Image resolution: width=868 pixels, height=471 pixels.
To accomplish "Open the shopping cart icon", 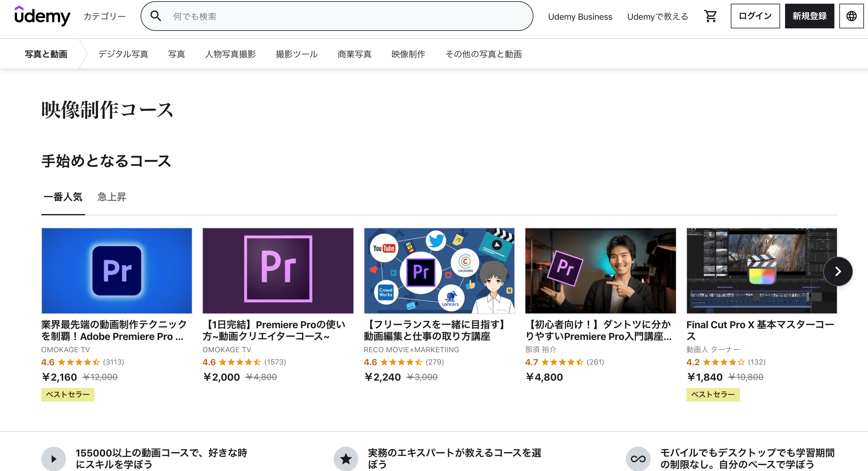I will pos(711,16).
